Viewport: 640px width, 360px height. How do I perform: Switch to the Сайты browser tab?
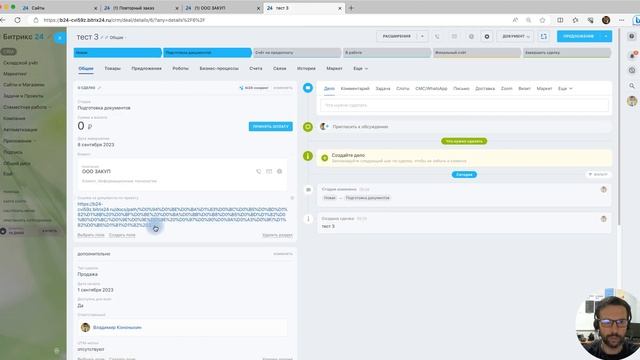pyautogui.click(x=59, y=8)
